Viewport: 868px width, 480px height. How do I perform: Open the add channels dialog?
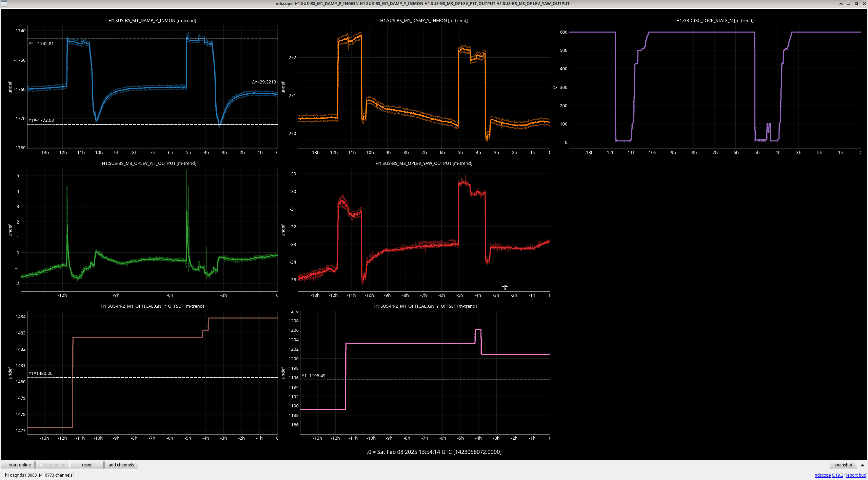(121, 465)
